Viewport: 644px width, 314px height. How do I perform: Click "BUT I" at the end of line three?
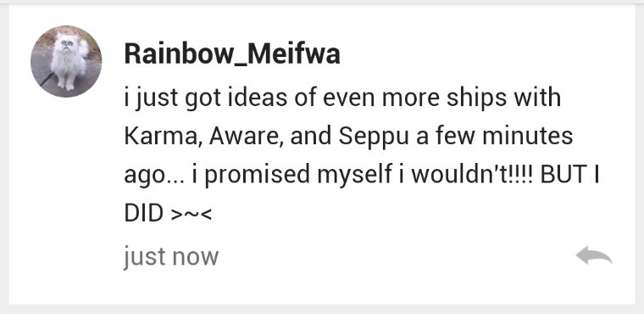[569, 176]
